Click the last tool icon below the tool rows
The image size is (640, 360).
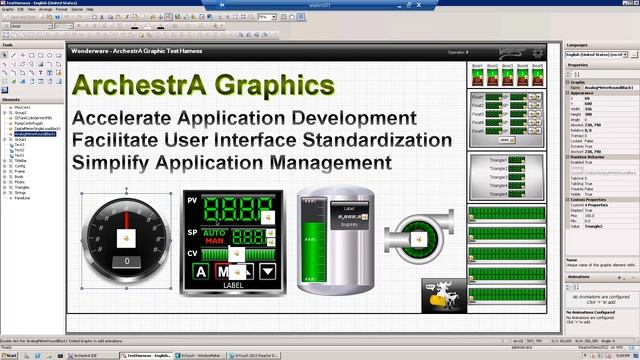[4, 90]
